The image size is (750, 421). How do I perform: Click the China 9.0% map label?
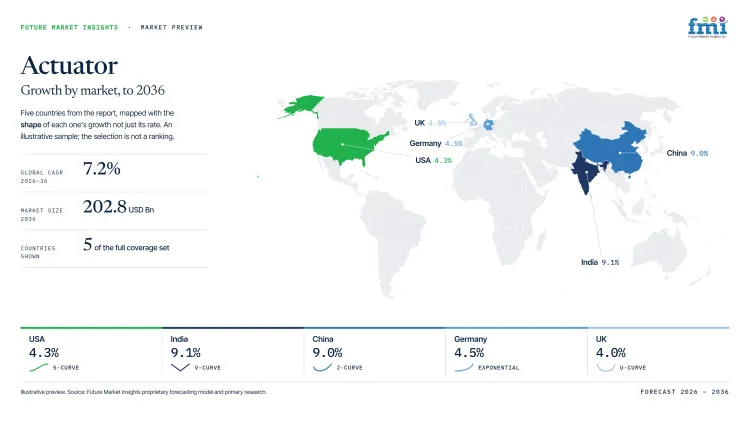(687, 153)
